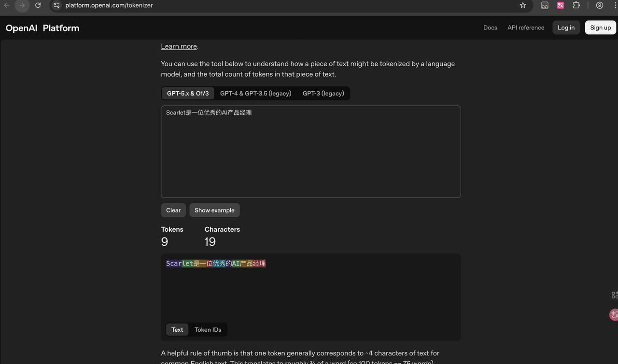
Task: Open the API reference link
Action: click(526, 28)
